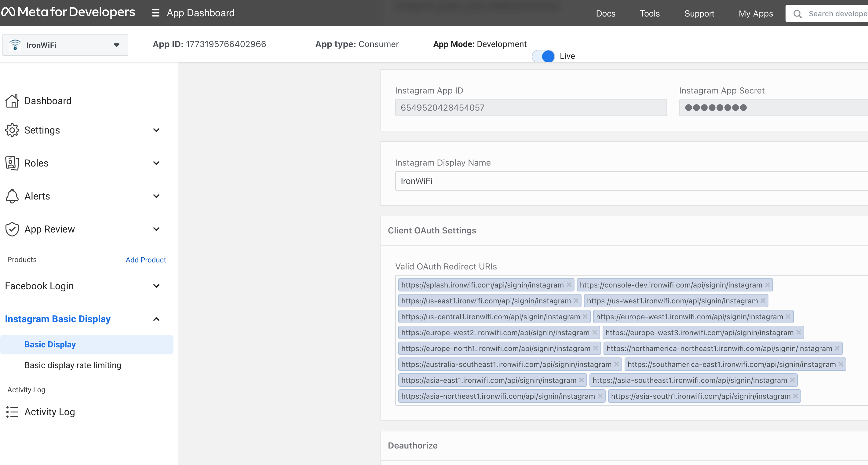Image resolution: width=868 pixels, height=465 pixels.
Task: Open the IronWiFi app selector dropdown
Action: 65,45
